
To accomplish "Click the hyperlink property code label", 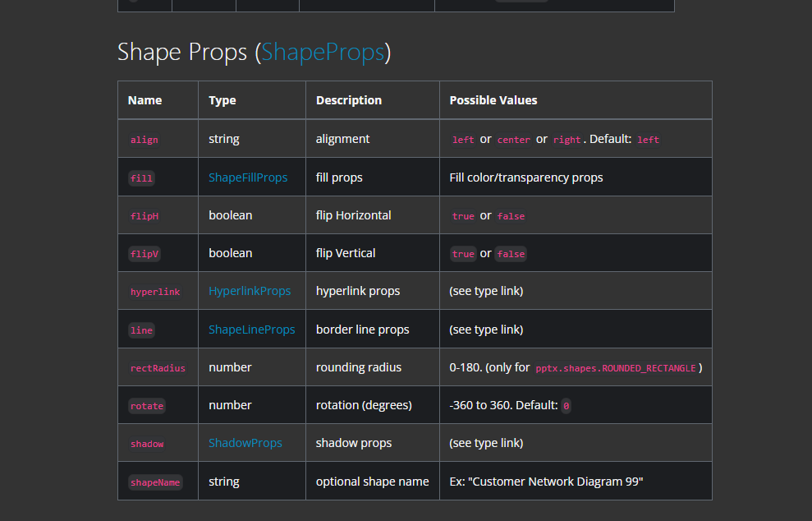I will point(155,292).
